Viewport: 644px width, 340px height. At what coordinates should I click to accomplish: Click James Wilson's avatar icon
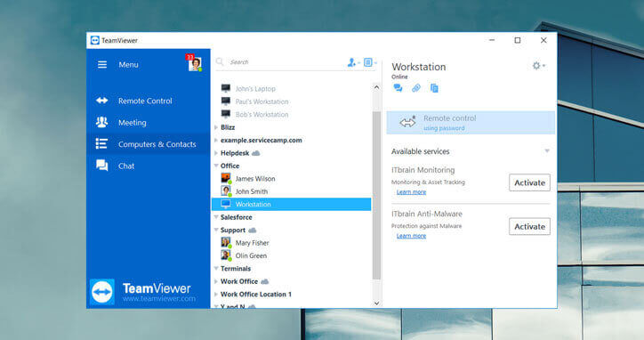[226, 178]
